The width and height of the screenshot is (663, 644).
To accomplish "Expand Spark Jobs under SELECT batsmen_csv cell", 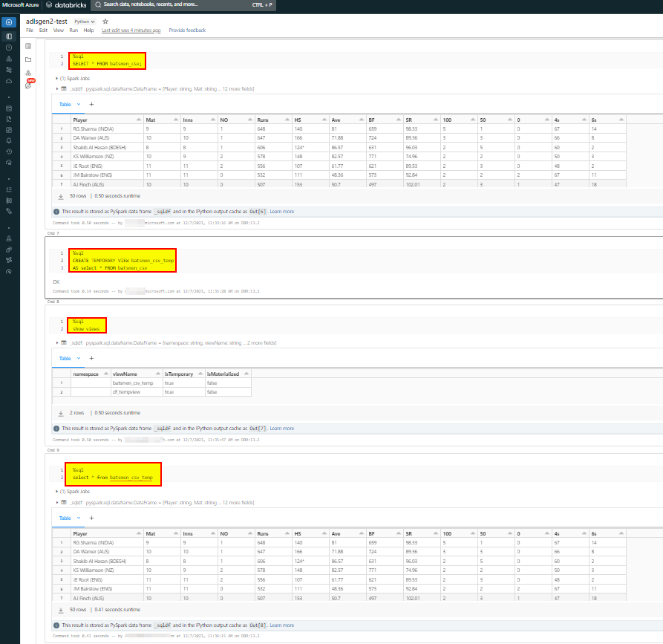I will point(57,78).
